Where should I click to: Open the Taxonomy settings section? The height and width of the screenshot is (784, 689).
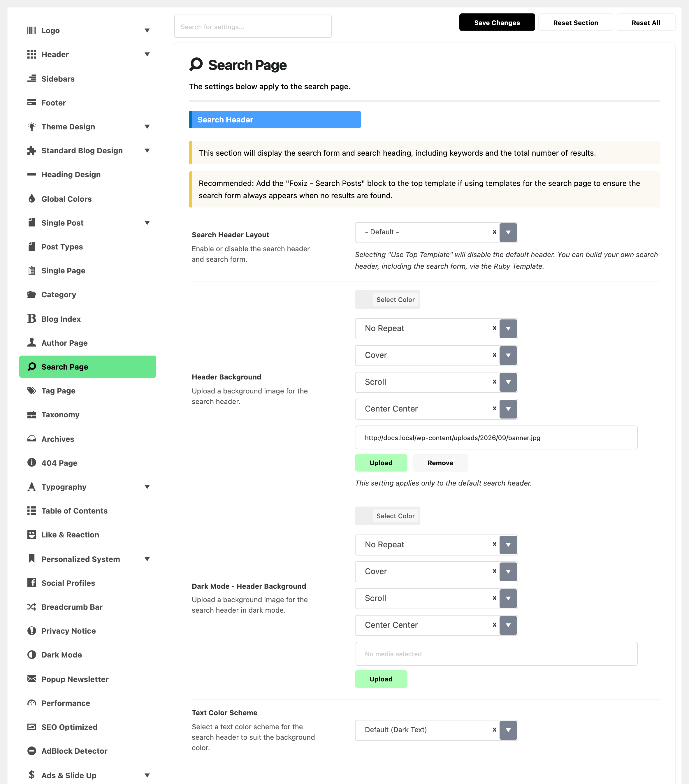87,415
